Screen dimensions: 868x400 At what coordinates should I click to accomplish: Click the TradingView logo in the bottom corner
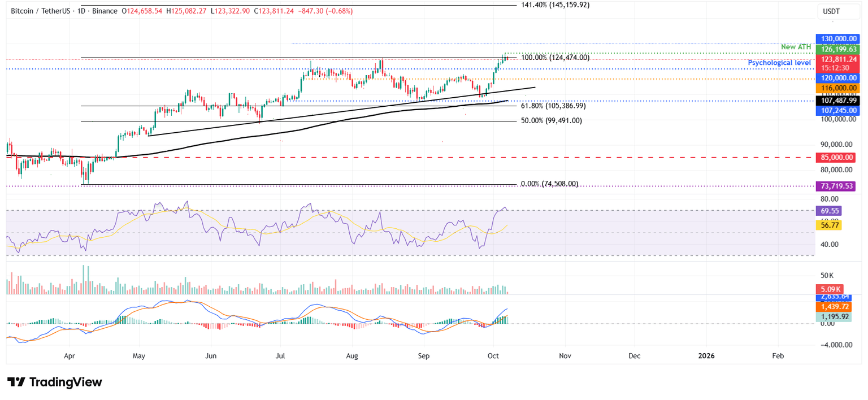(x=54, y=382)
